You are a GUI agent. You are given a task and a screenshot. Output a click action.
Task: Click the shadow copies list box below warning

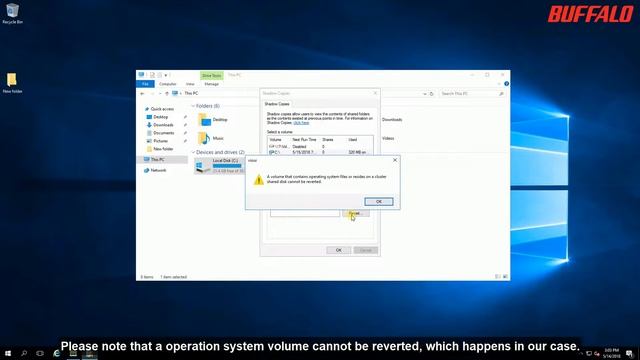tap(305, 213)
